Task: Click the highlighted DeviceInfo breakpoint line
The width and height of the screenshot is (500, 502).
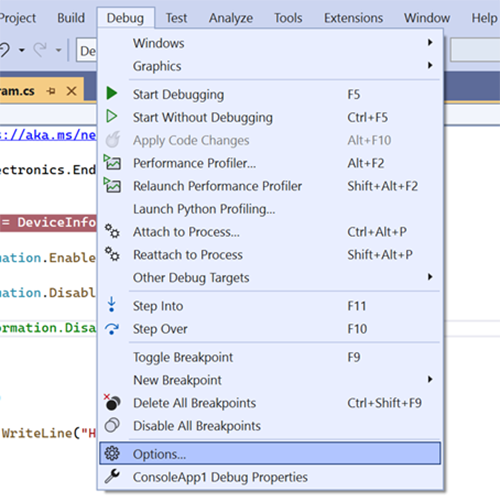Action: (x=49, y=222)
